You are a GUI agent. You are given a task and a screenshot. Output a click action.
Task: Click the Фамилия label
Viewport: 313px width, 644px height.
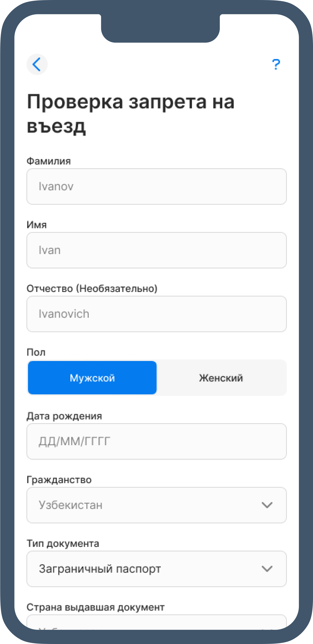click(49, 161)
